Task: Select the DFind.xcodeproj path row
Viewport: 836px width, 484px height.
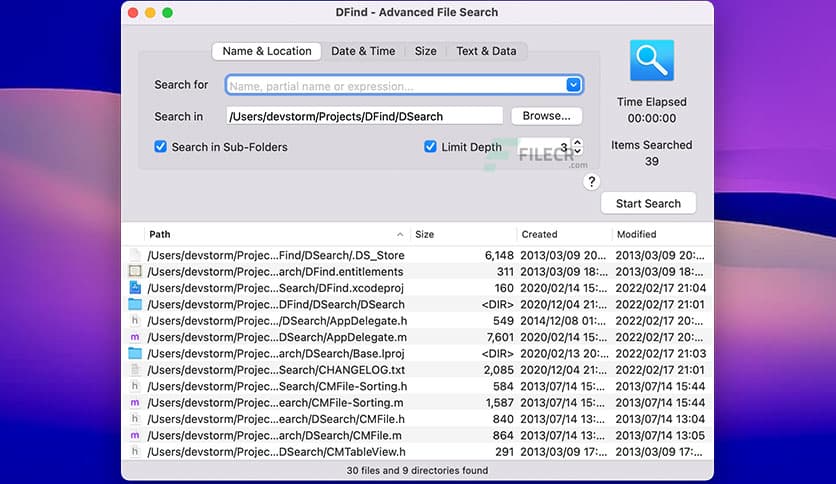Action: pos(275,288)
